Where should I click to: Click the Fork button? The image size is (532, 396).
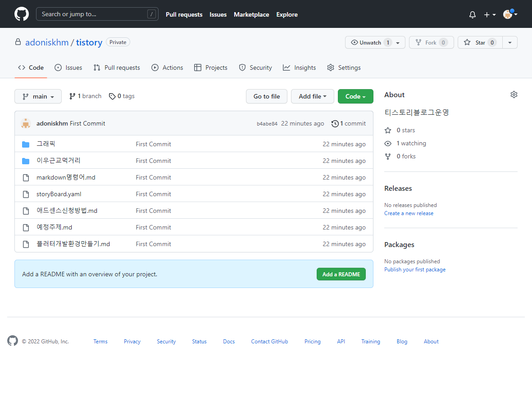click(x=431, y=42)
